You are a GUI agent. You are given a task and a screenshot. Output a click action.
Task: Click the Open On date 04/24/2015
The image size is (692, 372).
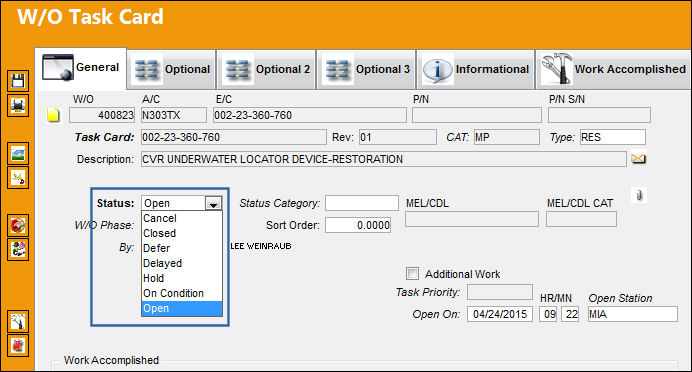pos(500,314)
